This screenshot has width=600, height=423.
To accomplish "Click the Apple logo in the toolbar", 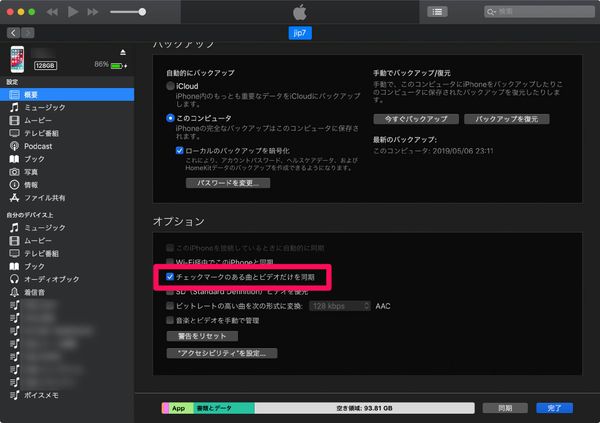I will pos(300,12).
